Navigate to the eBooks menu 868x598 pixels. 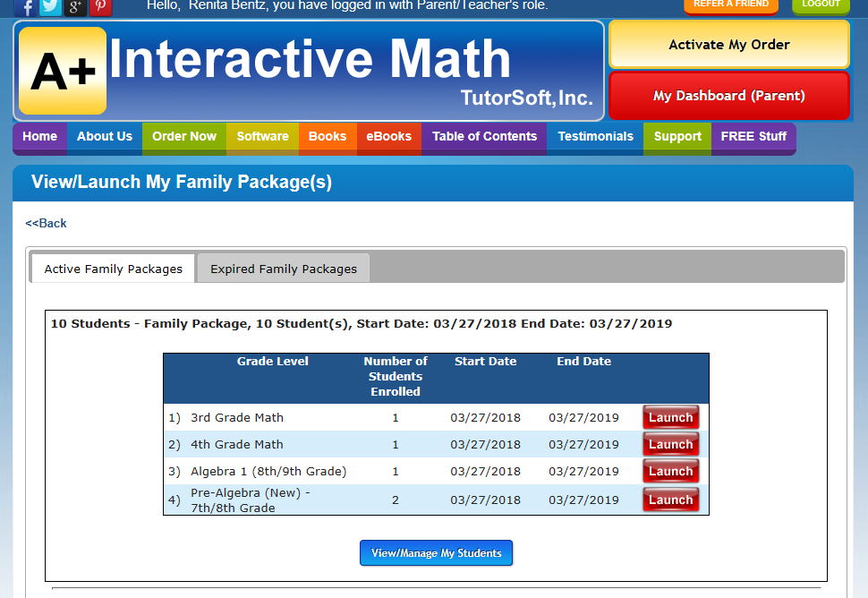click(x=388, y=137)
